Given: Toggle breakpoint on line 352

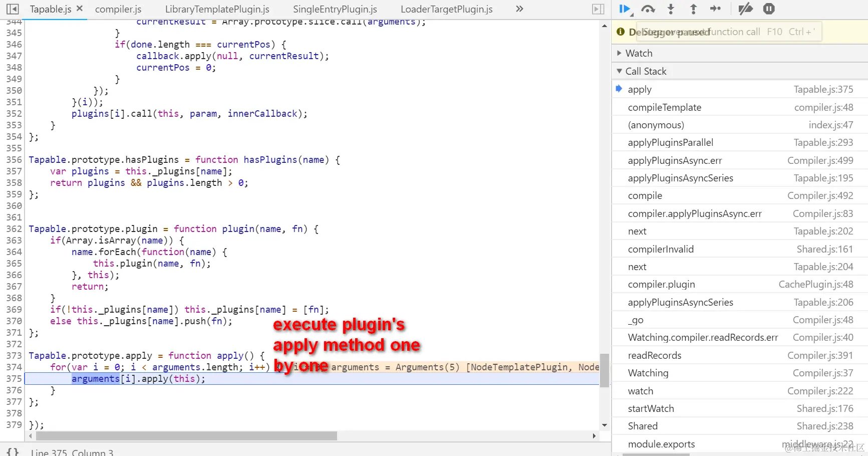Looking at the screenshot, I should pos(14,114).
